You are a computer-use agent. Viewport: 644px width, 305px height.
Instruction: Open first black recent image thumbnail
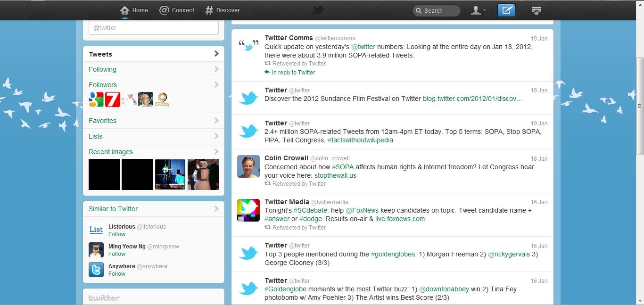coord(104,174)
